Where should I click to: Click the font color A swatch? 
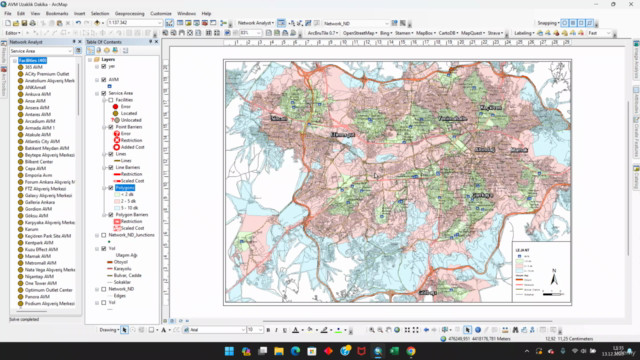click(296, 330)
